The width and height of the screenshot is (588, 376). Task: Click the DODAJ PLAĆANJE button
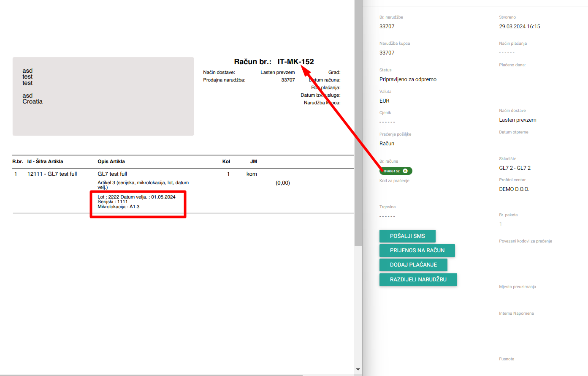(413, 265)
